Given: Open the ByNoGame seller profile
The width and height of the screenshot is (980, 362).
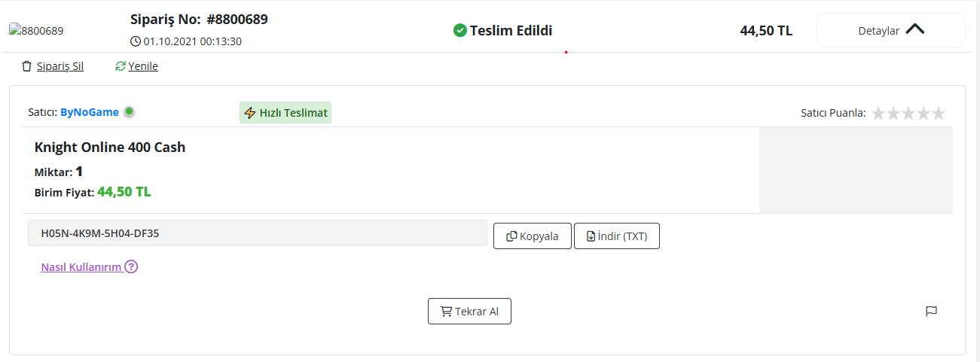Looking at the screenshot, I should [x=90, y=112].
